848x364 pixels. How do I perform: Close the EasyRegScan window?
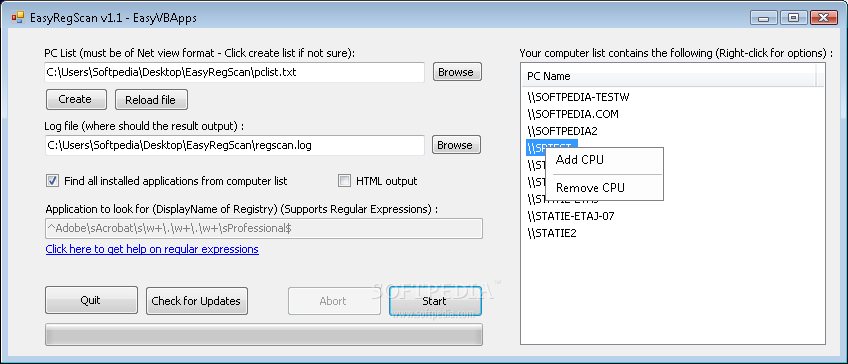[824, 17]
